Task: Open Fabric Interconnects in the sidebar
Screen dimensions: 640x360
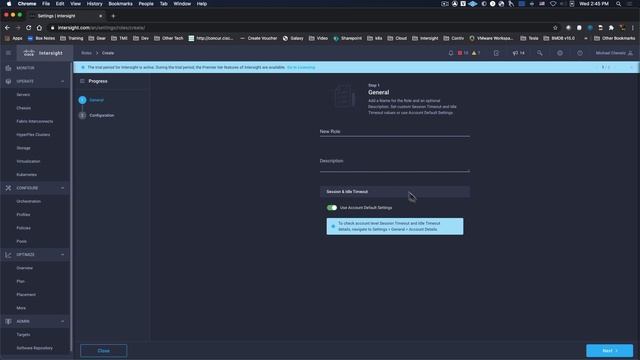Action: point(35,122)
